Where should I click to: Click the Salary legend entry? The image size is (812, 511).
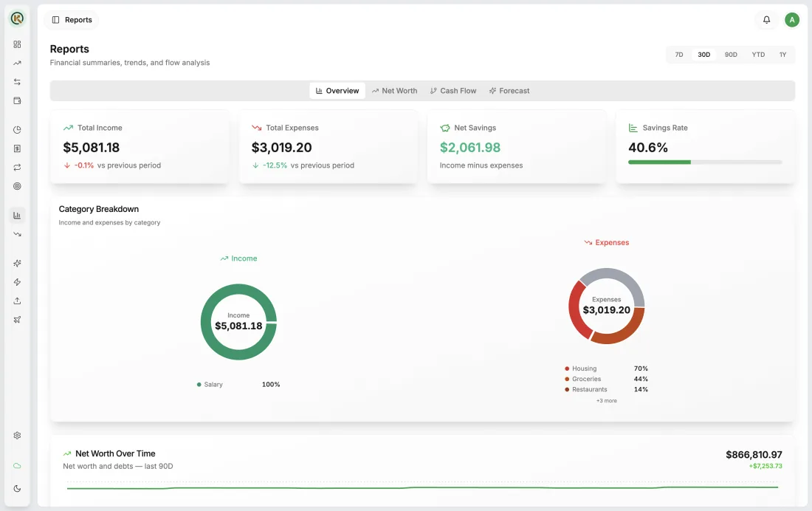(238, 385)
